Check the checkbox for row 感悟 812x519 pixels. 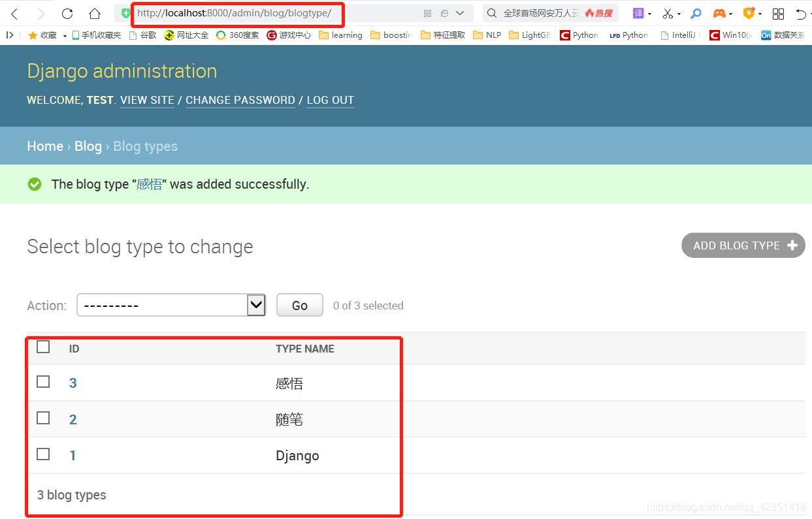(43, 382)
